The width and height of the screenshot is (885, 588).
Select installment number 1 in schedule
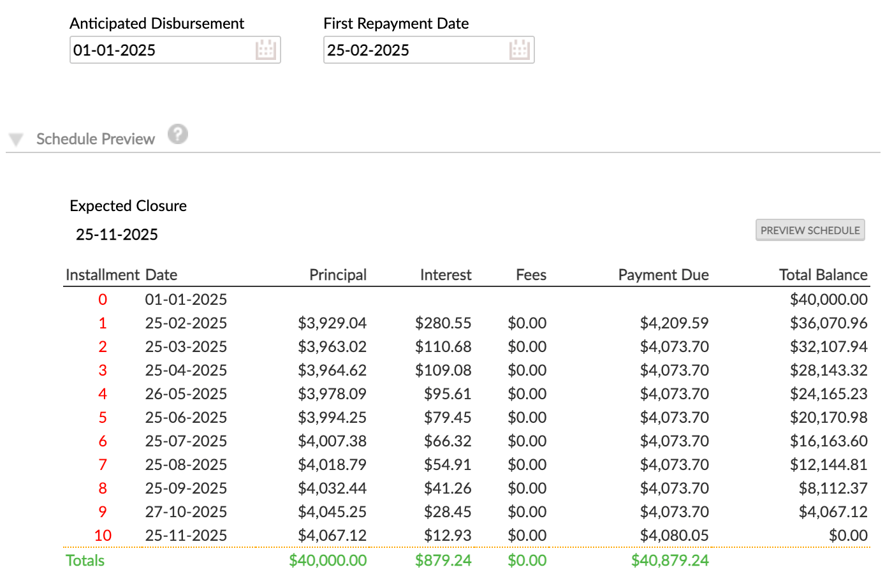pos(103,323)
